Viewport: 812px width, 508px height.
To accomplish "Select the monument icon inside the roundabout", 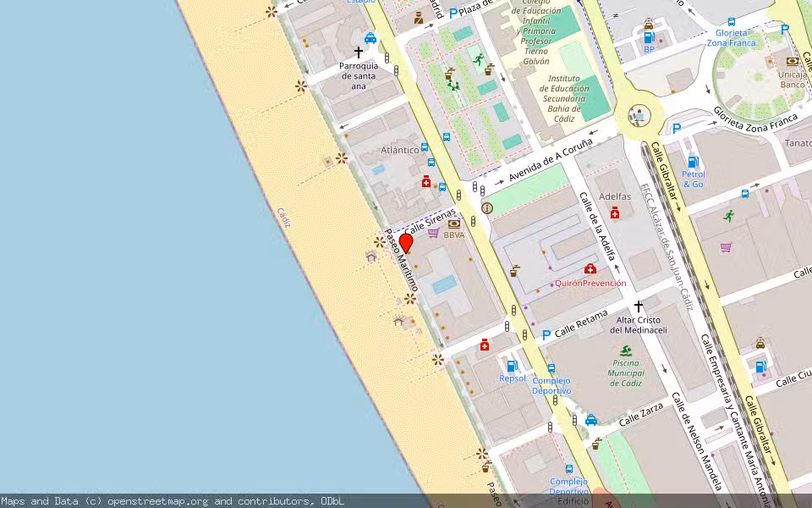I will 639,114.
